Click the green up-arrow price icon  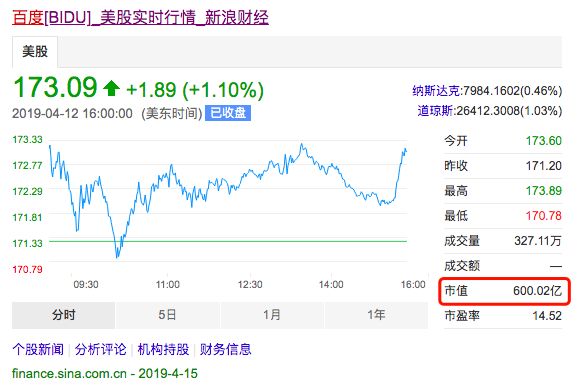point(111,89)
